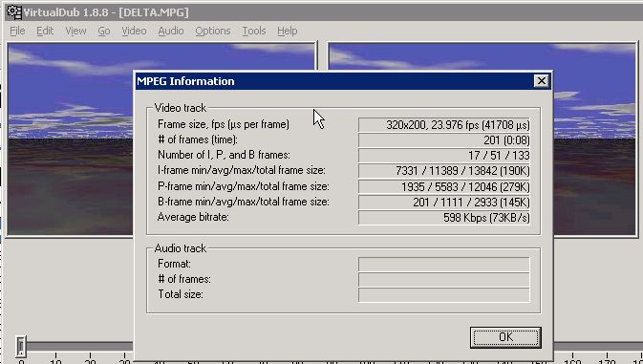Open the Audio menu

tap(171, 31)
